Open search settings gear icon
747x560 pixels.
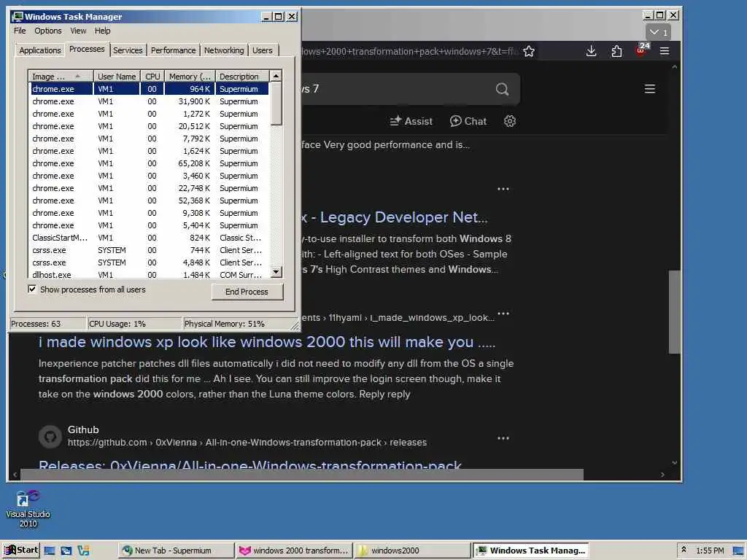tap(510, 121)
